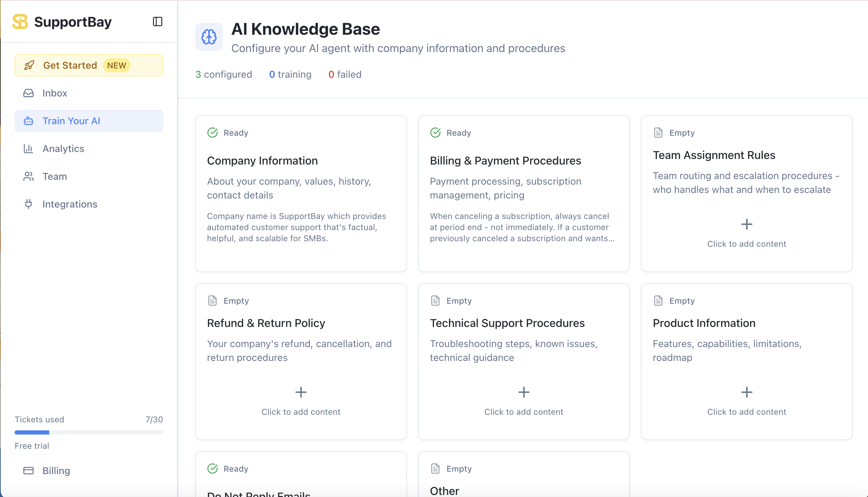Image resolution: width=868 pixels, height=497 pixels.
Task: Collapse the sidebar with the panel toggle icon
Action: click(158, 22)
